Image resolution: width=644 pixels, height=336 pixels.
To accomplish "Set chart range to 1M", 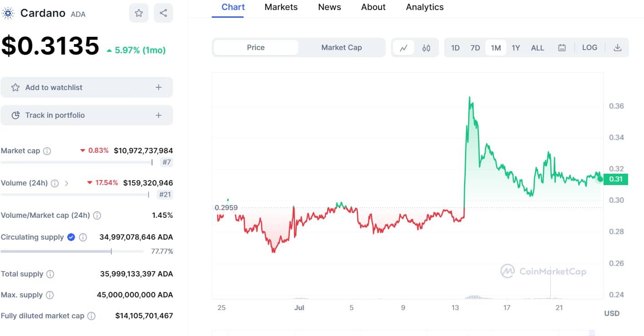I will tap(496, 48).
